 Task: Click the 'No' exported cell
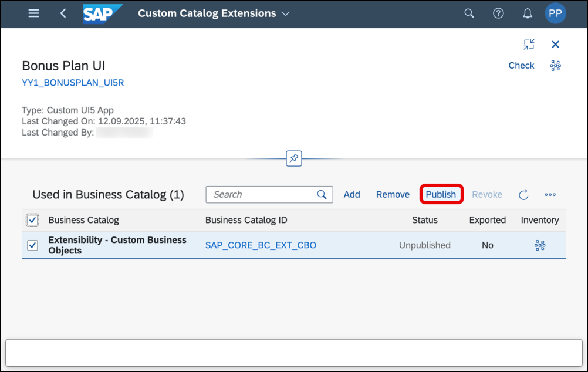point(487,245)
